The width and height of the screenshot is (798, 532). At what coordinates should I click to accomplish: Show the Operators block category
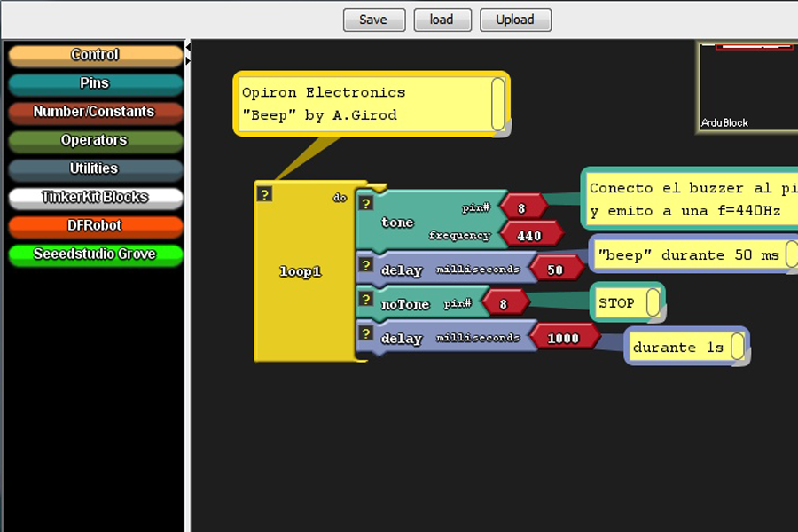(95, 140)
